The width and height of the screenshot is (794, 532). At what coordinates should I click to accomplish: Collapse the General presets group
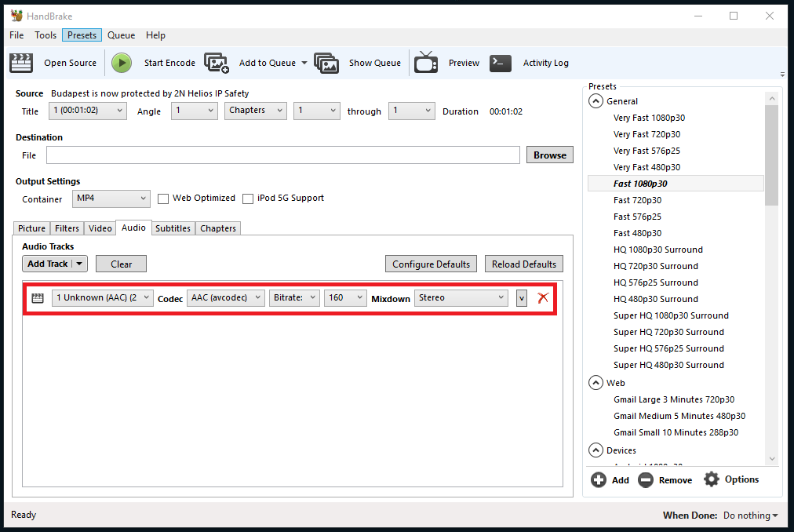[x=595, y=101]
